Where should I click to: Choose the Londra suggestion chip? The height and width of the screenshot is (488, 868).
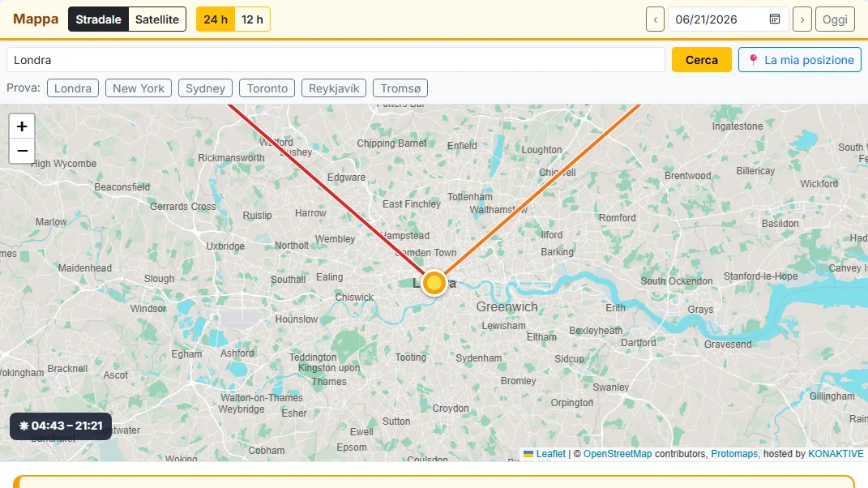tap(73, 88)
